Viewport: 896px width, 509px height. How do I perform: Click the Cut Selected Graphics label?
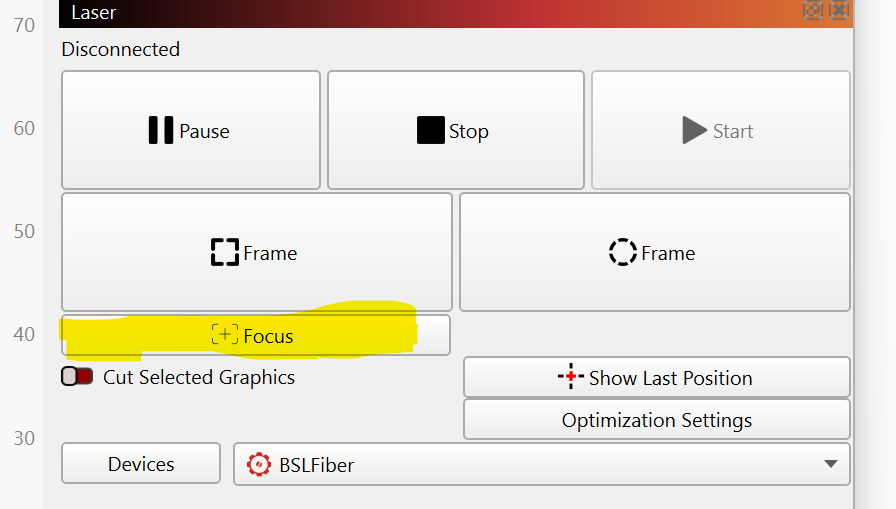pos(199,377)
